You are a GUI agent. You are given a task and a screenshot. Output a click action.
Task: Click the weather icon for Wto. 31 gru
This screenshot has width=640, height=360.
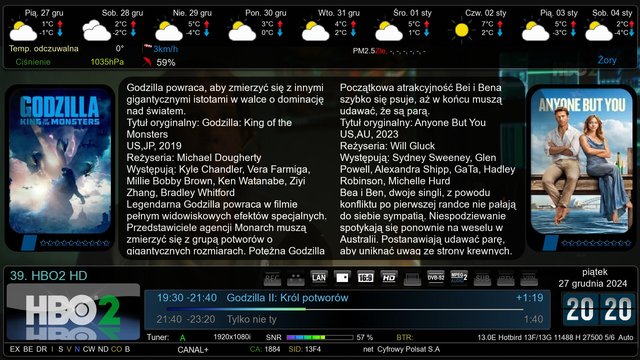(315, 31)
